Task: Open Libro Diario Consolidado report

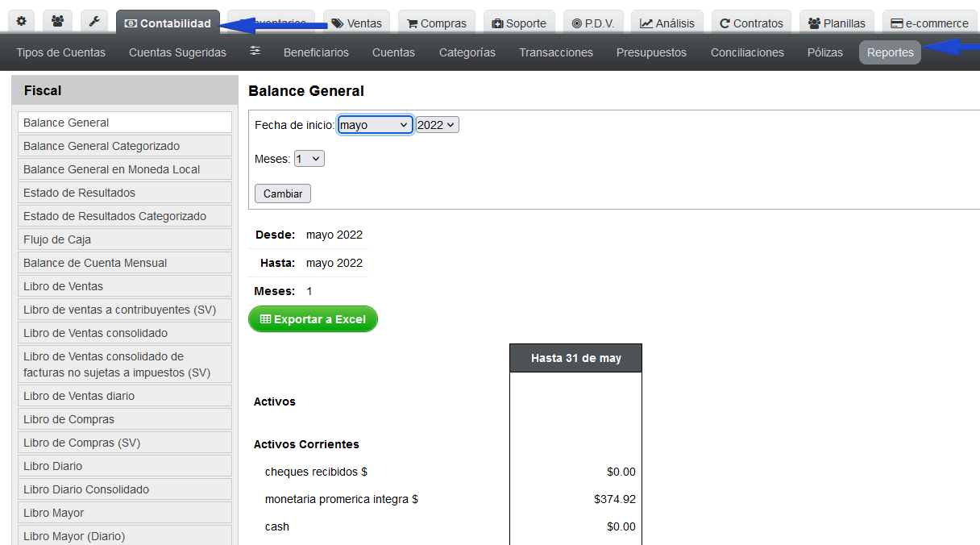Action: [x=125, y=489]
